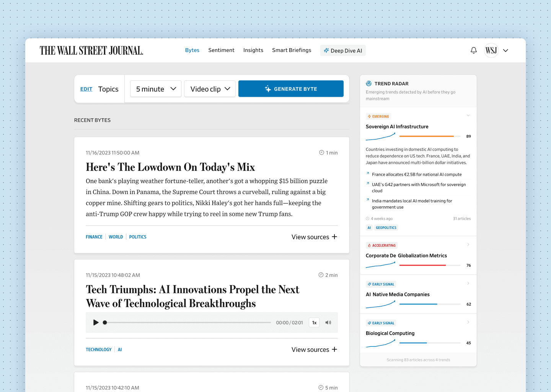Open Here's The Lowdown On Today's Mix

point(170,167)
